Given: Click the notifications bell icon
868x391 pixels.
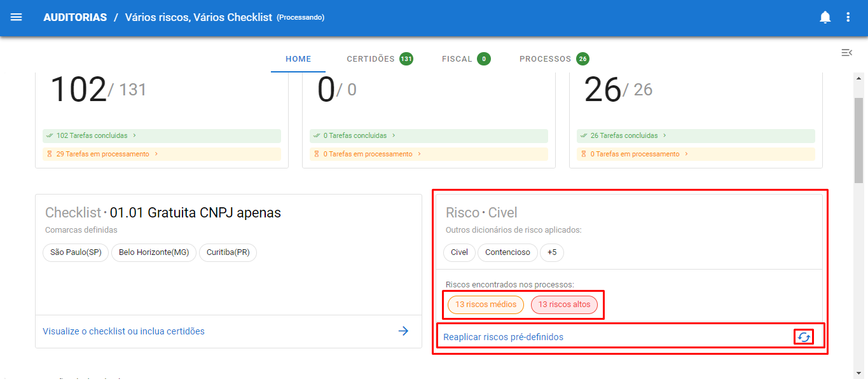Looking at the screenshot, I should 825,17.
